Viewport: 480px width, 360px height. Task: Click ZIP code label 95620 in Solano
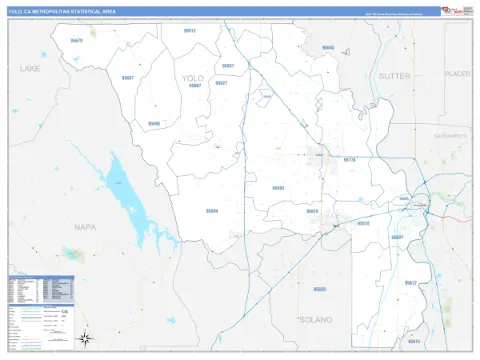coord(320,289)
